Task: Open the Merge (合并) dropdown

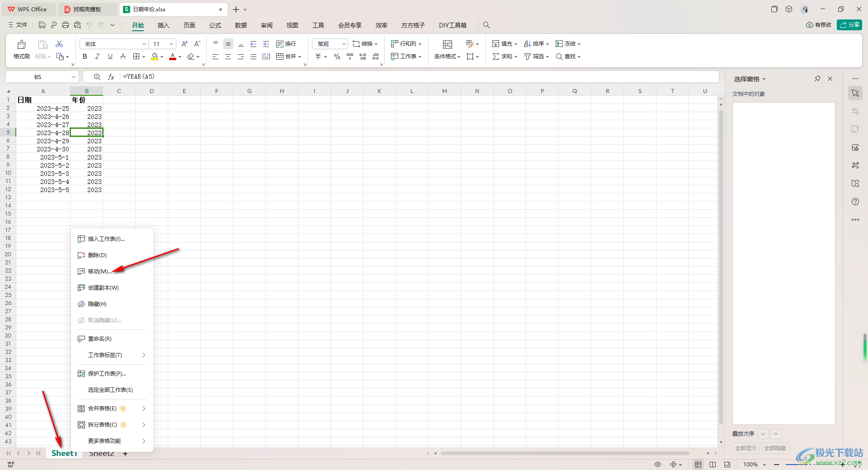Action: (299, 56)
